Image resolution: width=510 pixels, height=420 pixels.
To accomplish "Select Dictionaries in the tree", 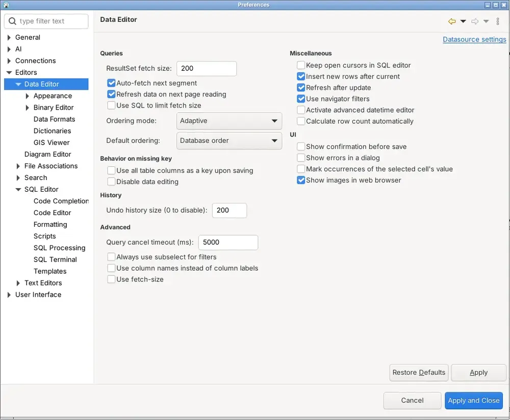I will (53, 131).
